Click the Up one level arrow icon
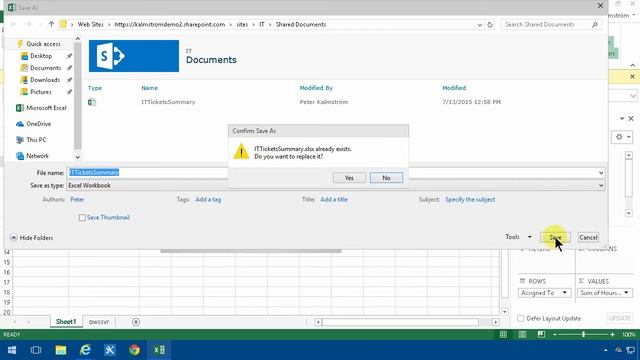 pos(51,24)
